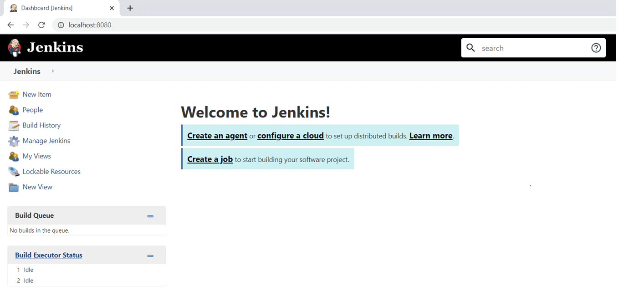This screenshot has width=644, height=296.
Task: Open Lockable Resources link
Action: click(51, 172)
